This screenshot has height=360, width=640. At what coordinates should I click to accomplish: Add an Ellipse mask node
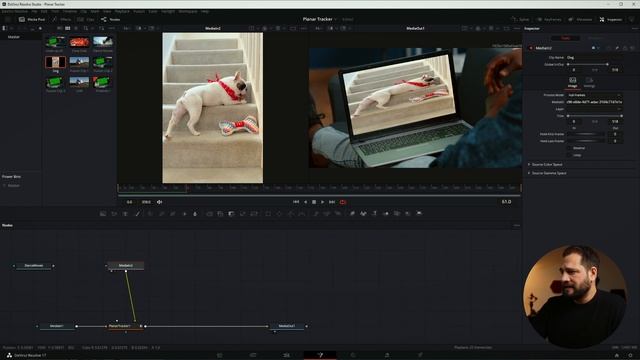tap(279, 213)
